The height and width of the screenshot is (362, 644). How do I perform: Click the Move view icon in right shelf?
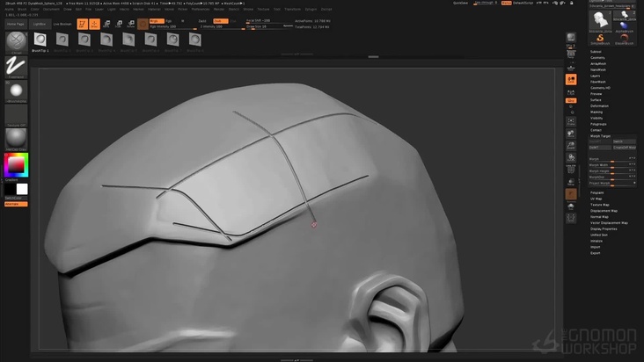click(571, 134)
